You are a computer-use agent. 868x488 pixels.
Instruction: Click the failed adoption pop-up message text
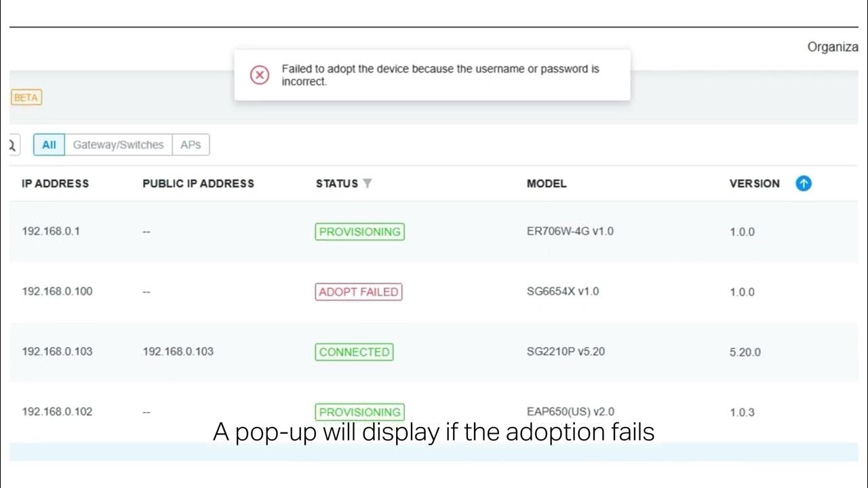click(x=440, y=75)
